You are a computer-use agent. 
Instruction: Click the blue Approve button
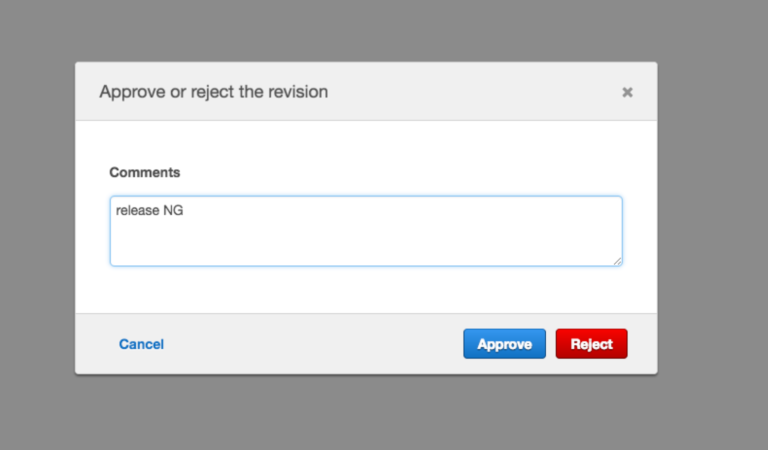[x=504, y=344]
